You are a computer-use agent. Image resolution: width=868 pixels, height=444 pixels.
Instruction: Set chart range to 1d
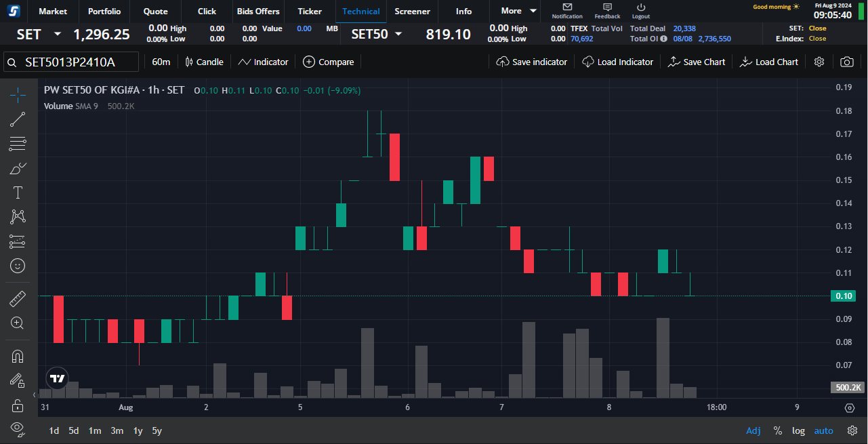pos(54,430)
